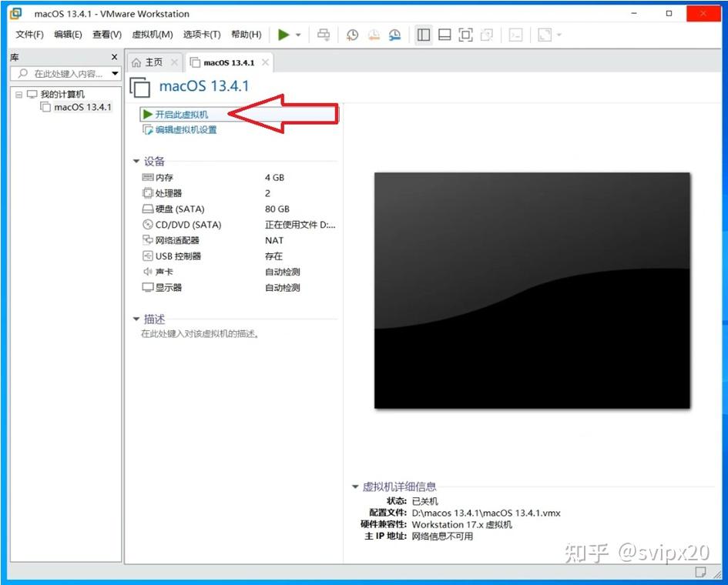Image resolution: width=728 pixels, height=585 pixels.
Task: Toggle the thumbnail bar view icon
Action: pyautogui.click(x=445, y=35)
